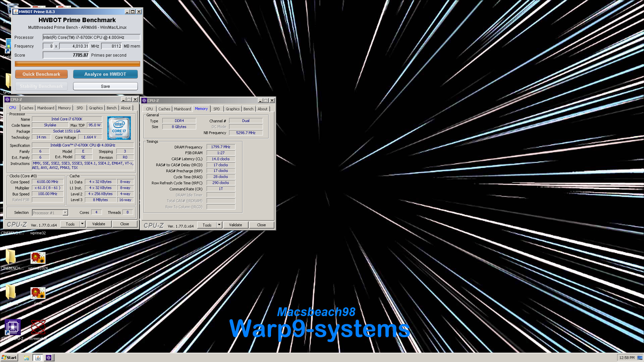Click the HWBOT Prime Java taskbar button
This screenshot has width=644, height=362.
pyautogui.click(x=38, y=358)
